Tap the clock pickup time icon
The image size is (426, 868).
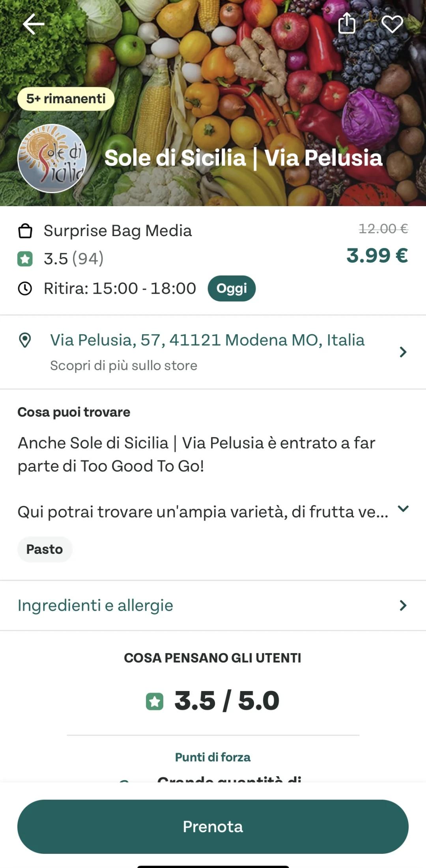(25, 289)
